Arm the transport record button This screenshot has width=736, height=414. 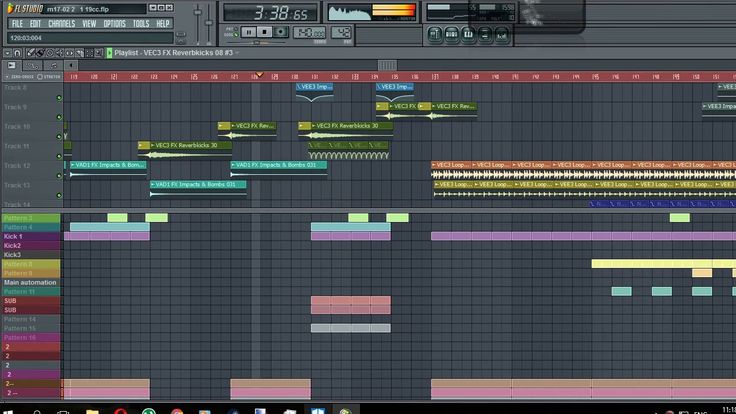pos(281,32)
